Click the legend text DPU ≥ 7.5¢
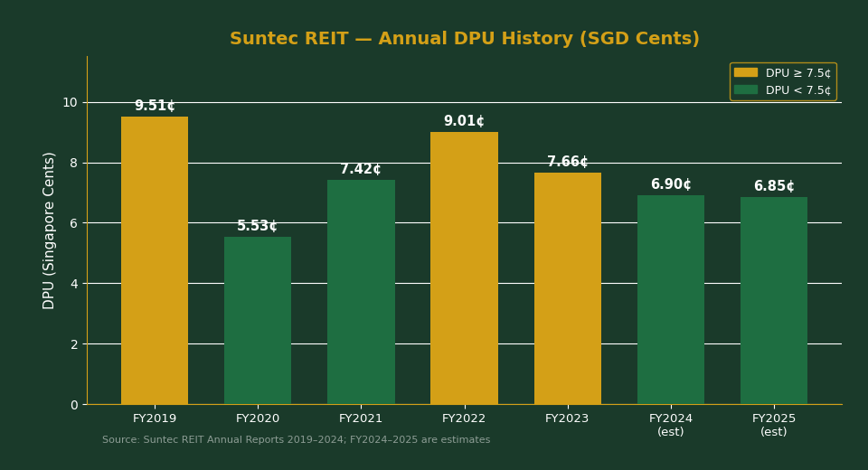The width and height of the screenshot is (868, 470). pos(798,73)
